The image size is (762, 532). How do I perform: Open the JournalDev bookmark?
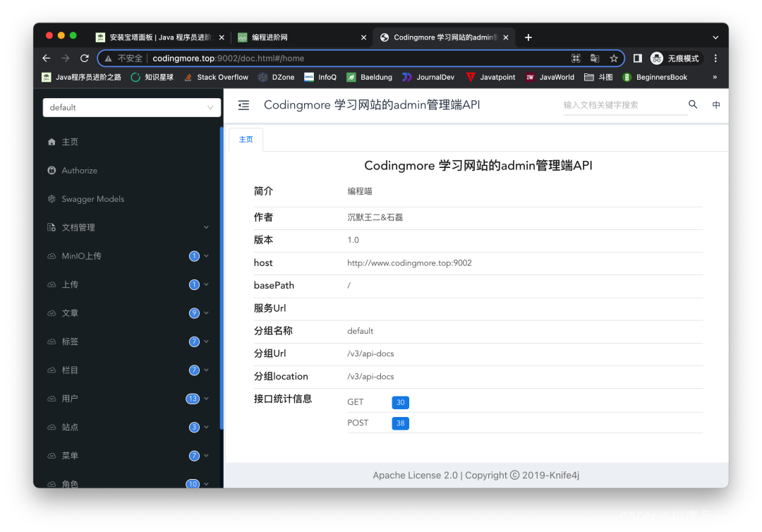pos(429,77)
